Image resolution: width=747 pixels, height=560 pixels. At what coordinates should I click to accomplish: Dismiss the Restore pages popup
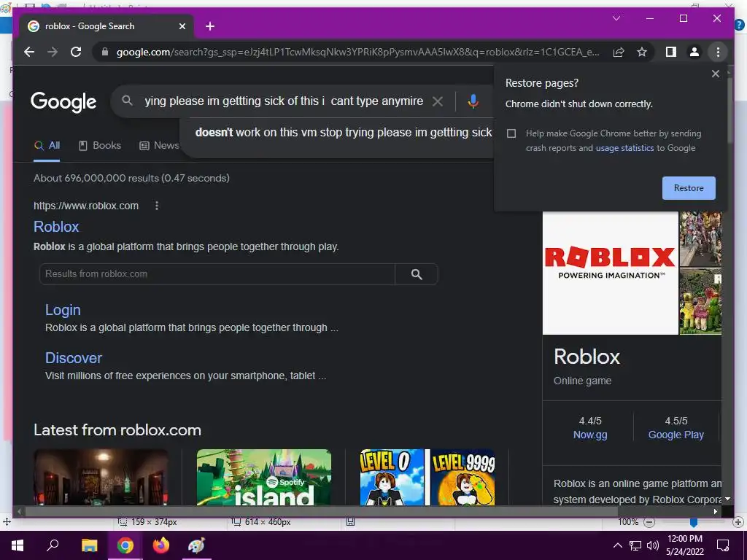pyautogui.click(x=715, y=74)
